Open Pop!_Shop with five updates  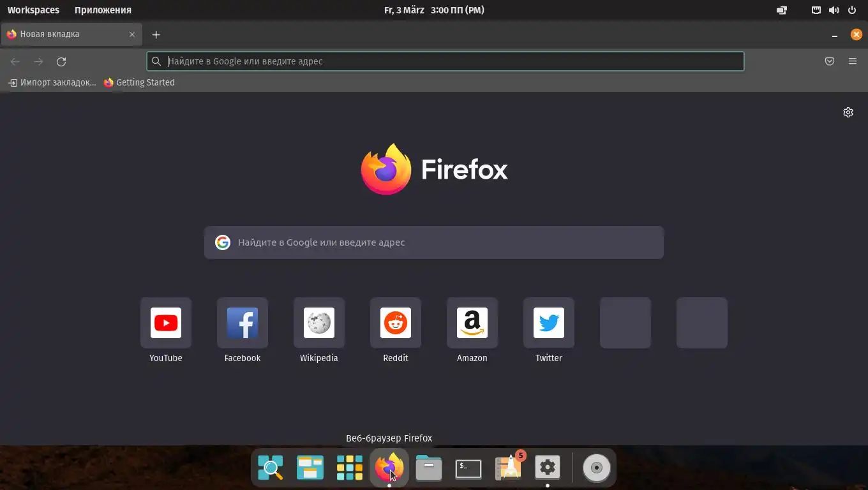click(508, 468)
